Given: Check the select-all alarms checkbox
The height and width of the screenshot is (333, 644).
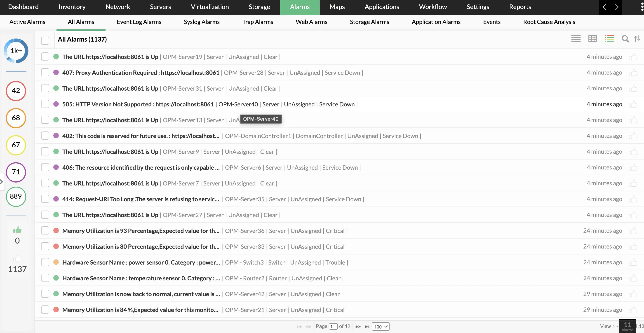Looking at the screenshot, I should click(x=45, y=40).
